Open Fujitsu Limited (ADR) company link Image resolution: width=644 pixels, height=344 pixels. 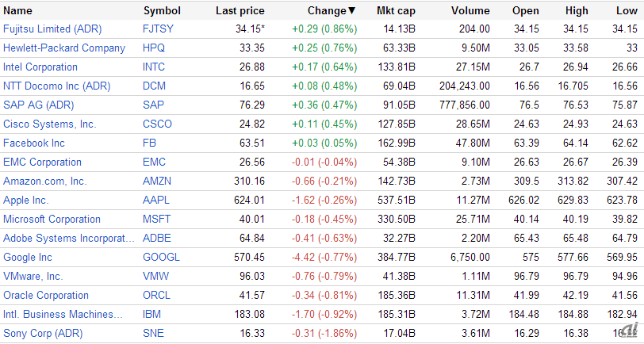[x=51, y=29]
